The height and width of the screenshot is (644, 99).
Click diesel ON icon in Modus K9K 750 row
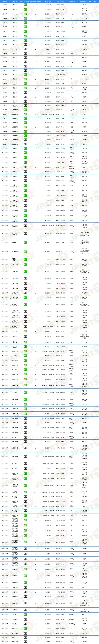click(25, 549)
